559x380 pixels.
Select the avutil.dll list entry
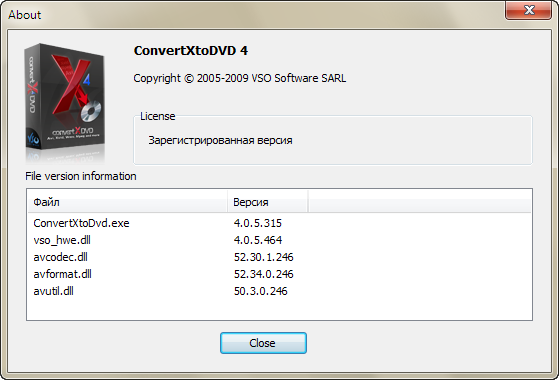point(53,291)
